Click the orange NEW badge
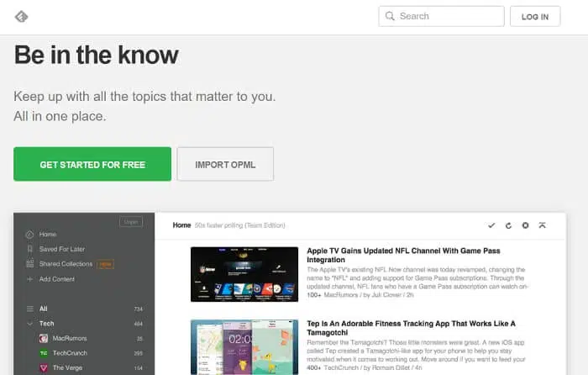The image size is (588, 375). [x=106, y=264]
